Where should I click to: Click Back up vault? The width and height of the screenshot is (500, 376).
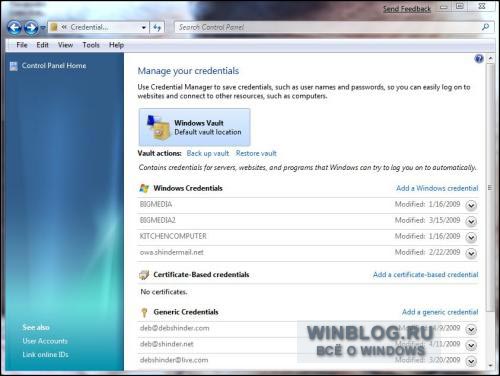tap(208, 153)
